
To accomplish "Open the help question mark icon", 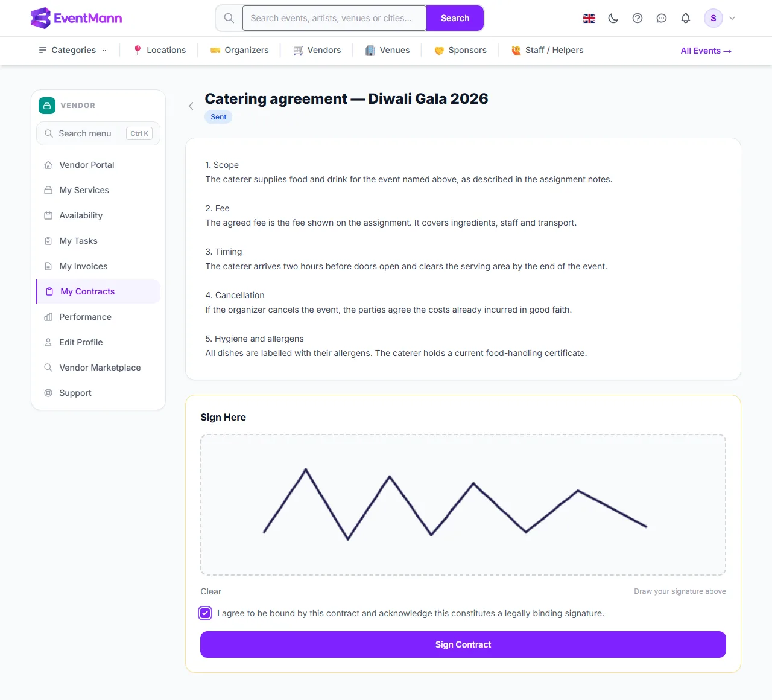I will pos(638,18).
